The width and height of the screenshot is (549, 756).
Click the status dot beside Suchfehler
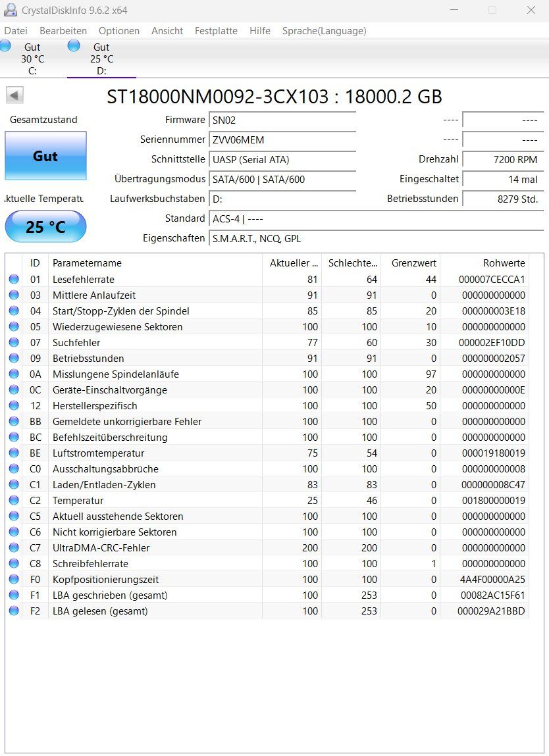pos(14,342)
